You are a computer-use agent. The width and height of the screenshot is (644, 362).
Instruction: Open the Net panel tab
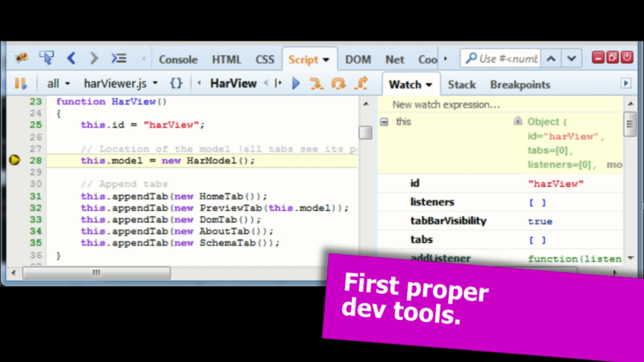tap(394, 60)
